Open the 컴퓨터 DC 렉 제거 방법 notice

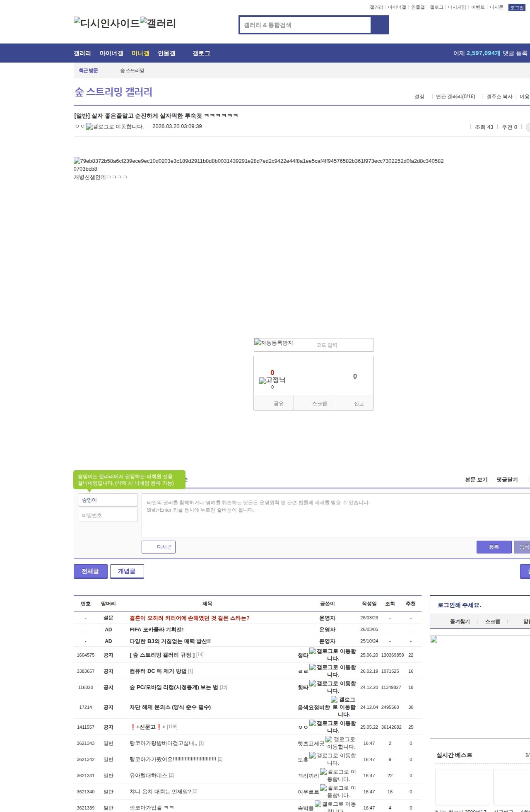pyautogui.click(x=158, y=671)
